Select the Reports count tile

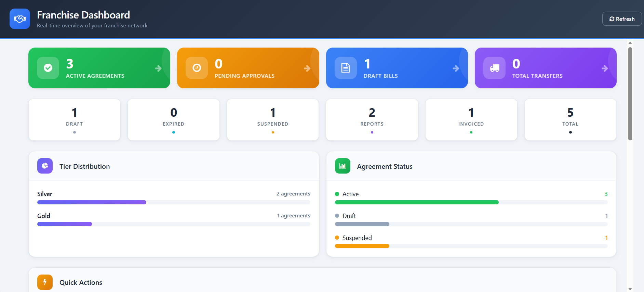click(372, 120)
